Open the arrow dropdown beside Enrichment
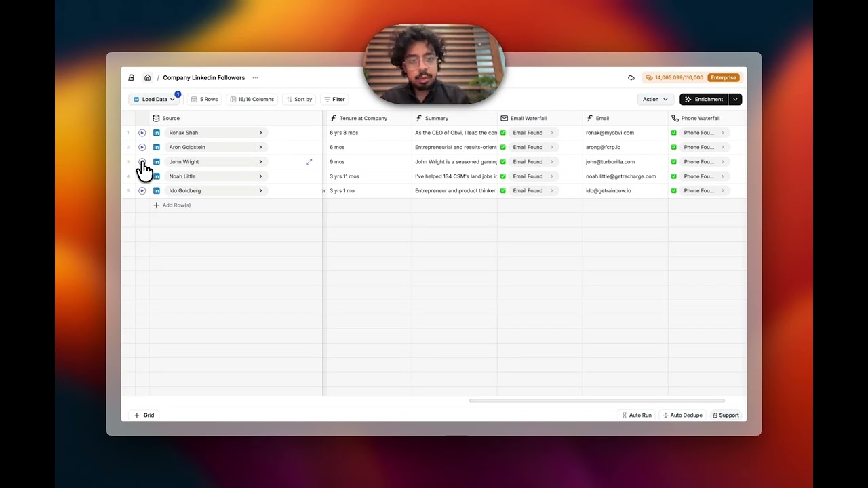 point(735,100)
